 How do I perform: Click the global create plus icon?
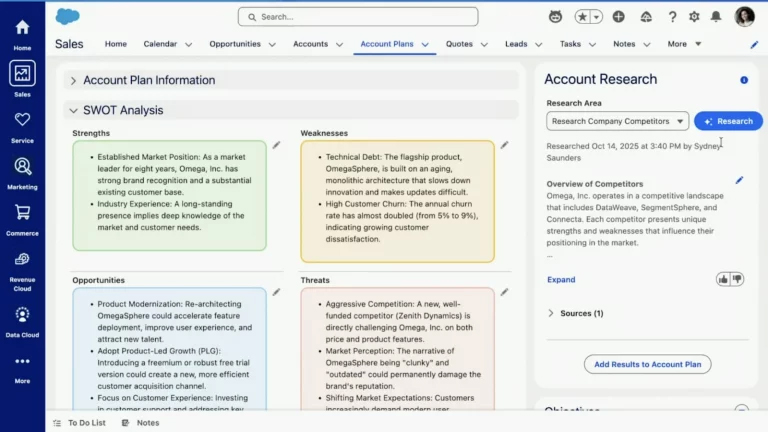pos(619,17)
